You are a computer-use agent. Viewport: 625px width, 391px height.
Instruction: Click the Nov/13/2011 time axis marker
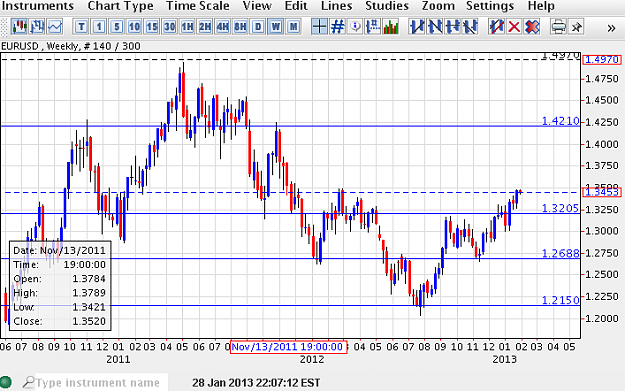click(x=289, y=347)
